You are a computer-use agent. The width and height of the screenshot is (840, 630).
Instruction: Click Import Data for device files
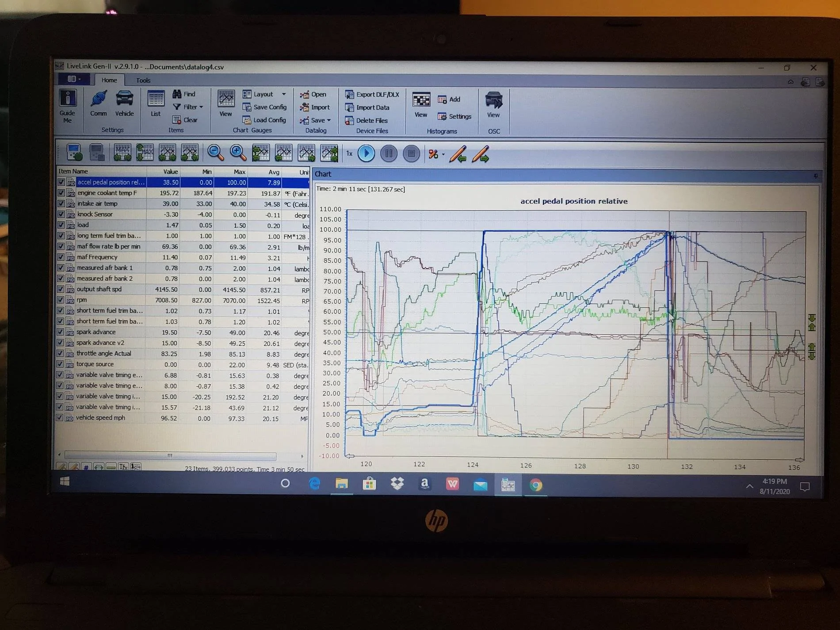point(367,107)
